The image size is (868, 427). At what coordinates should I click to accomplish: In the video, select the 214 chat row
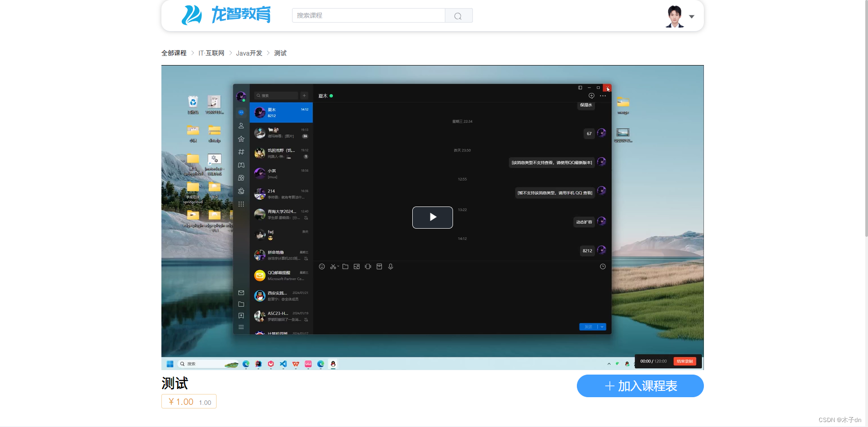click(x=281, y=194)
